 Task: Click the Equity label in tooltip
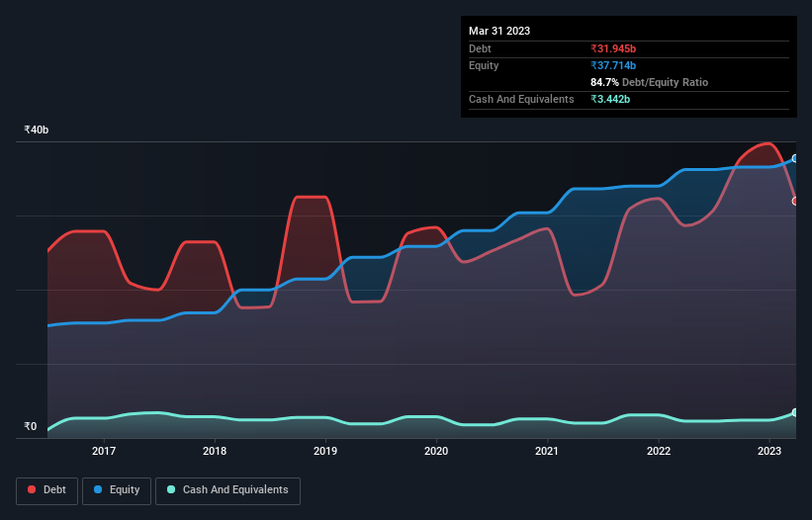pyautogui.click(x=484, y=65)
